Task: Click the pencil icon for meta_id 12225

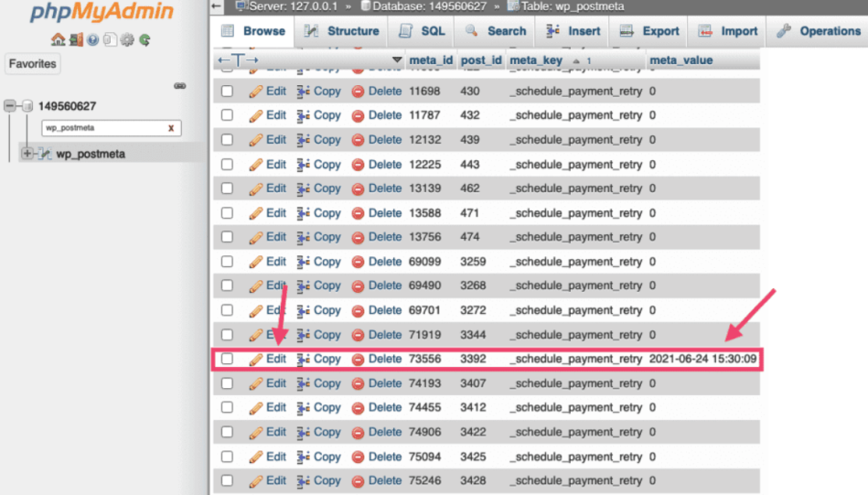Action: tap(256, 165)
